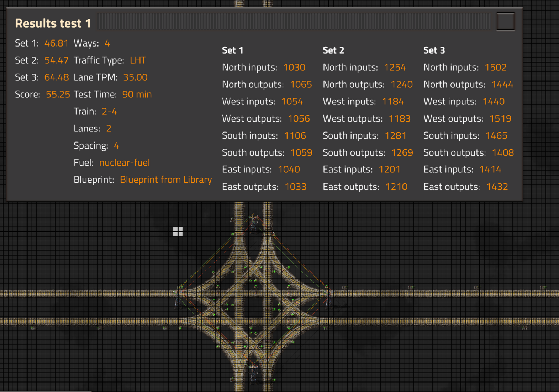Click Set 3 West outputs value 1519

point(500,118)
